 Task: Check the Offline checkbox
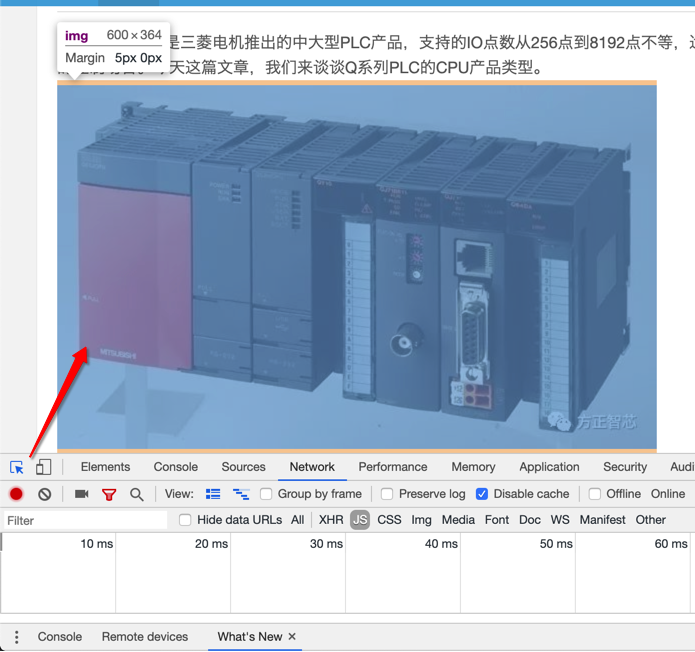click(x=595, y=494)
